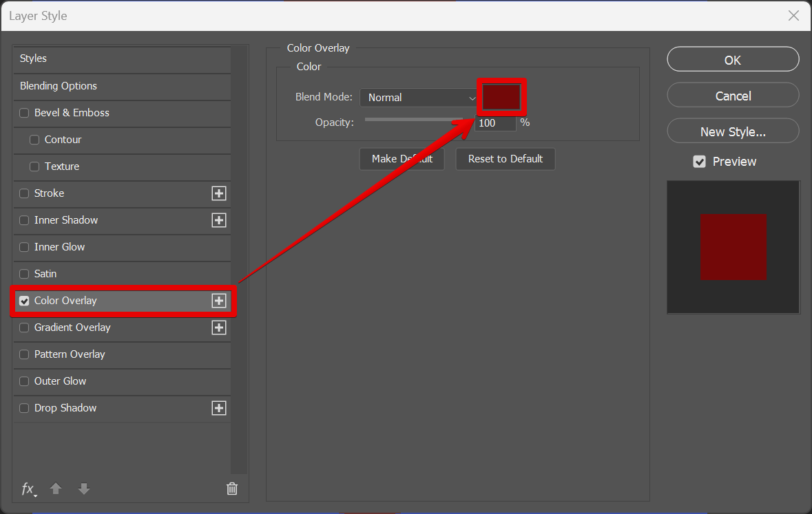Click the move effect down arrow icon
This screenshot has height=514, width=812.
click(x=83, y=489)
